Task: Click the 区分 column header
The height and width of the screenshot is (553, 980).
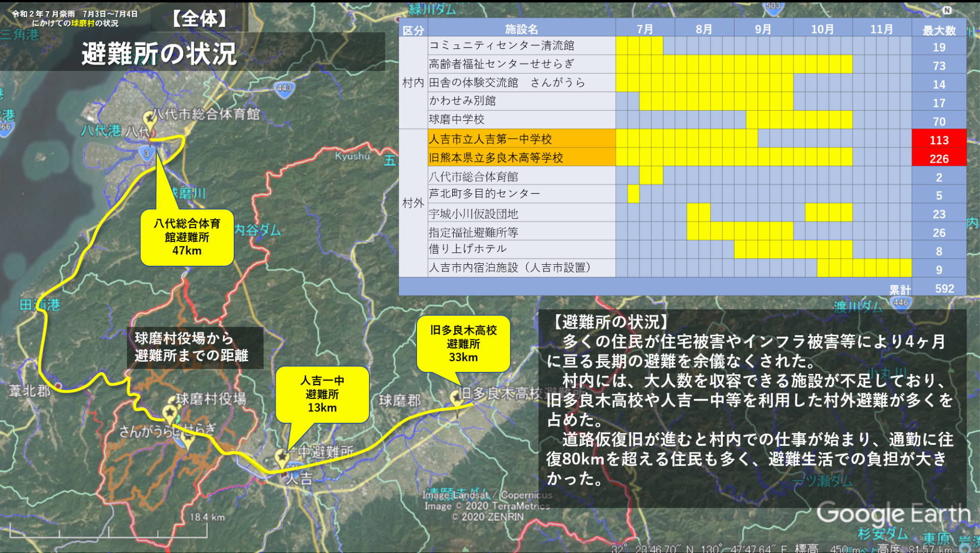Action: 413,30
